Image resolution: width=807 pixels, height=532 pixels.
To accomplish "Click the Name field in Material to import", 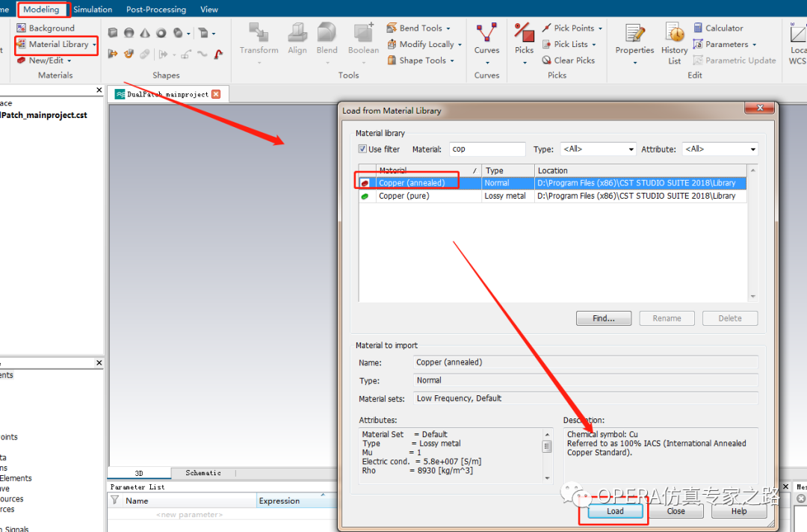I will [x=585, y=362].
